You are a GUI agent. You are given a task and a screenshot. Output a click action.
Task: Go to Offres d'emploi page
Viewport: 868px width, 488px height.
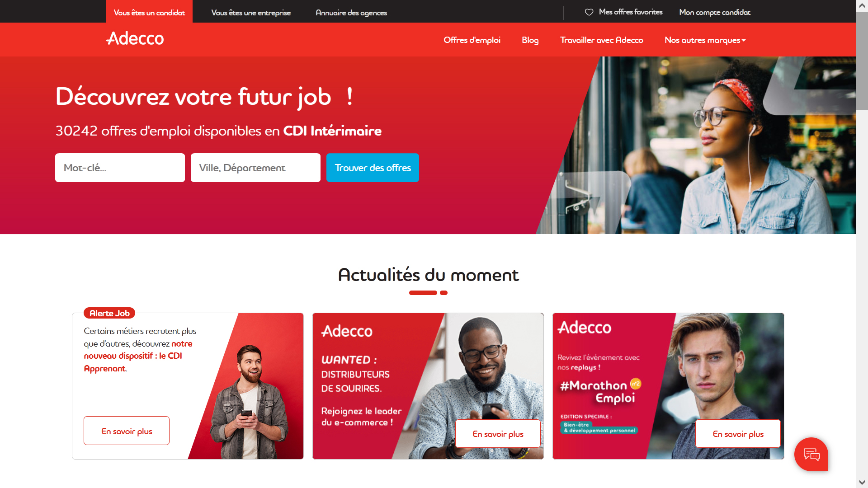coord(472,40)
